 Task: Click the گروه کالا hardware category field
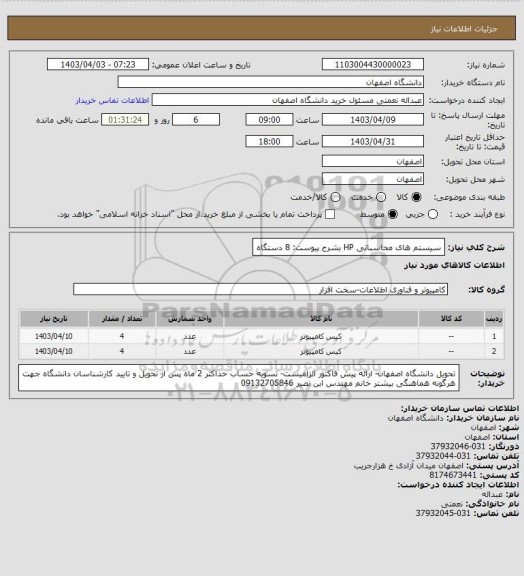(260, 289)
